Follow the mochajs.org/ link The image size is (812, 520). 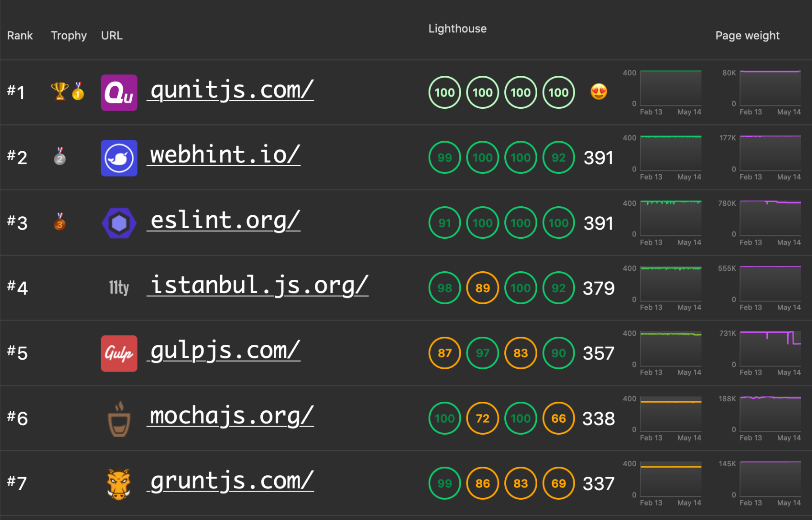231,416
